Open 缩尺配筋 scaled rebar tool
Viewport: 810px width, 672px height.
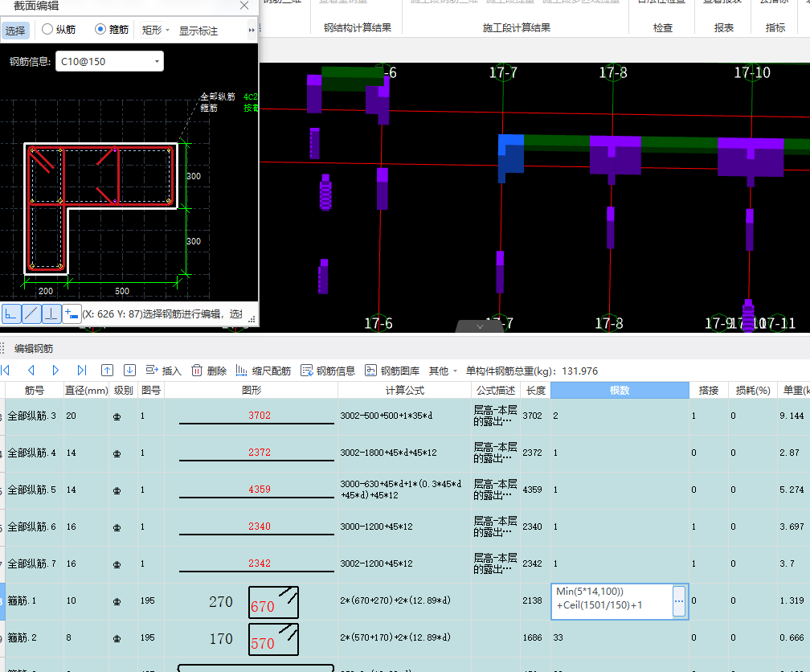pos(264,371)
